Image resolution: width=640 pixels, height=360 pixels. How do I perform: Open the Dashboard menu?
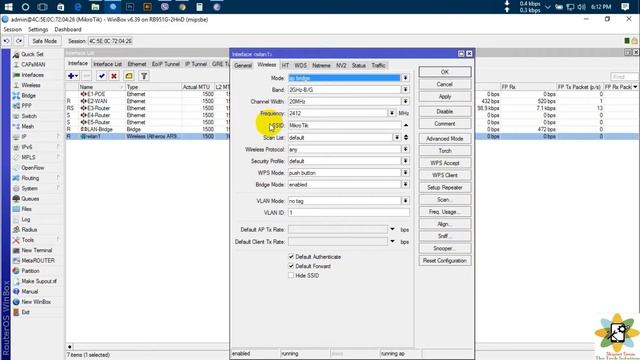68,29
